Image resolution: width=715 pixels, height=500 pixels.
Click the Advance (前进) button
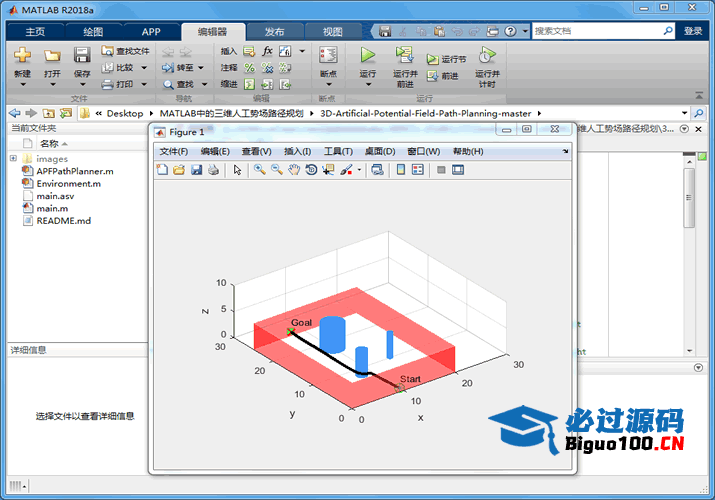point(442,76)
